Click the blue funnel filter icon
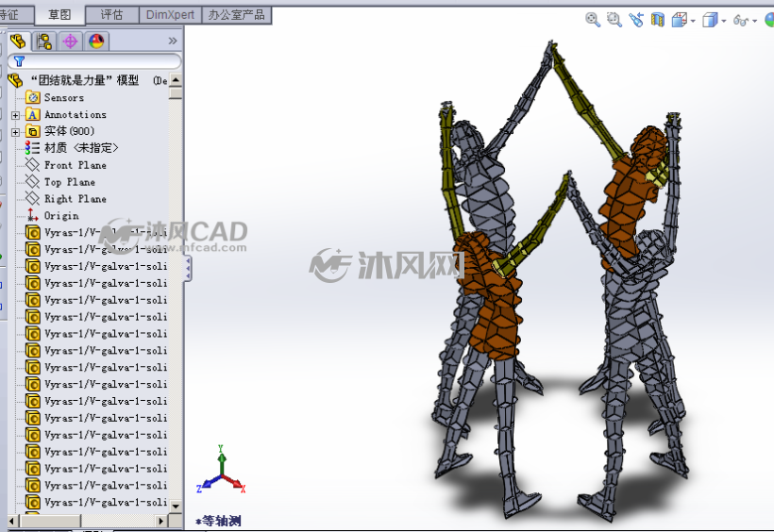Screen dimensions: 774x532 click(x=19, y=61)
